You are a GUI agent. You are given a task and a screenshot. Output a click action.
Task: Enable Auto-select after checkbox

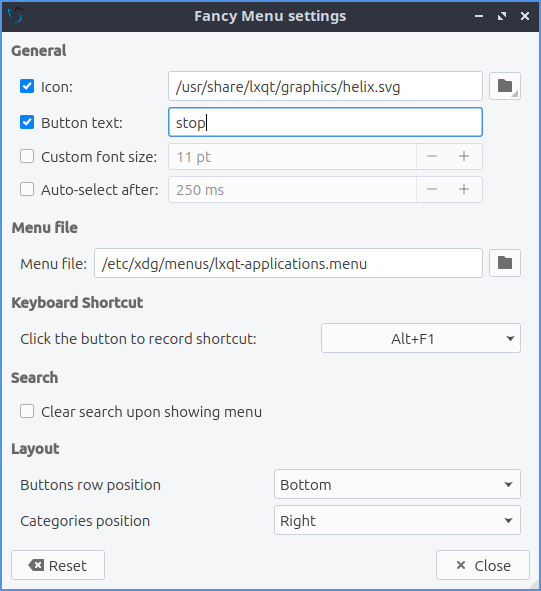(x=27, y=189)
